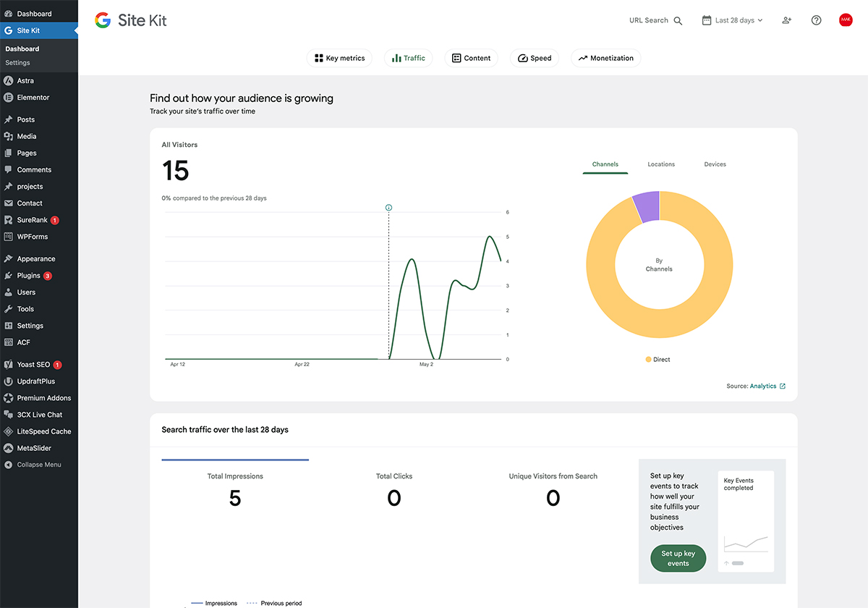Click the Astra theme icon in sidebar
The height and width of the screenshot is (608, 868).
9,81
